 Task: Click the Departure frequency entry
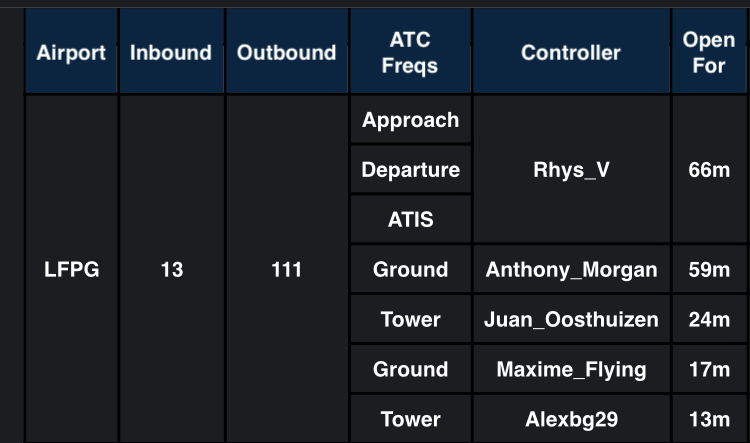(410, 170)
